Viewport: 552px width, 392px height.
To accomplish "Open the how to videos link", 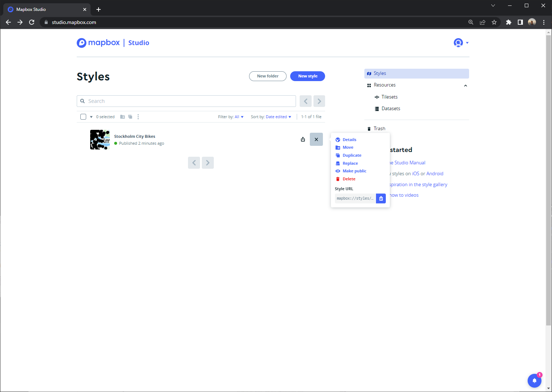I will 404,195.
